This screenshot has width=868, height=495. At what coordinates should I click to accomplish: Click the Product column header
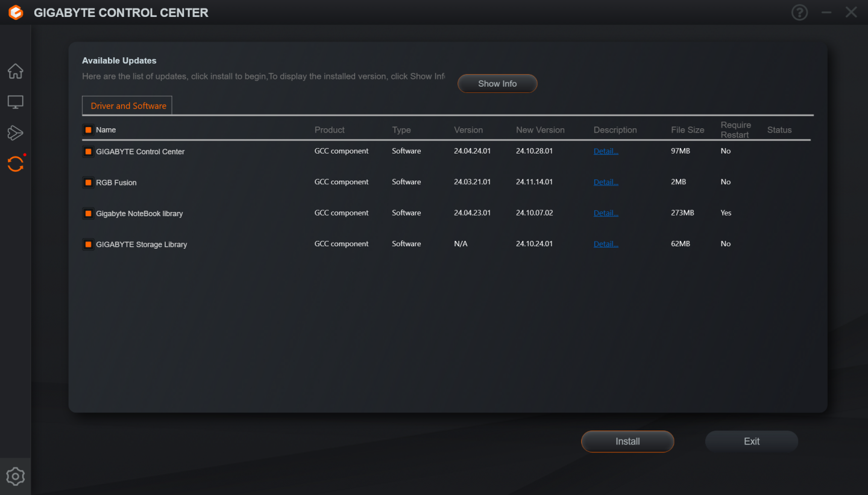330,129
